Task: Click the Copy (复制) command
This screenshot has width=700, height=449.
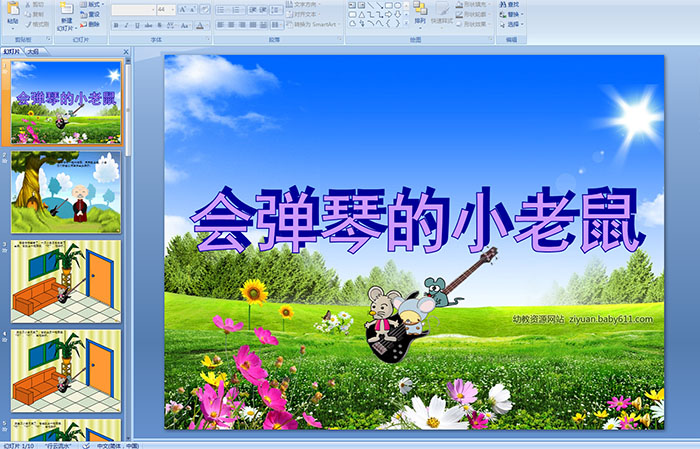Action: coord(35,14)
